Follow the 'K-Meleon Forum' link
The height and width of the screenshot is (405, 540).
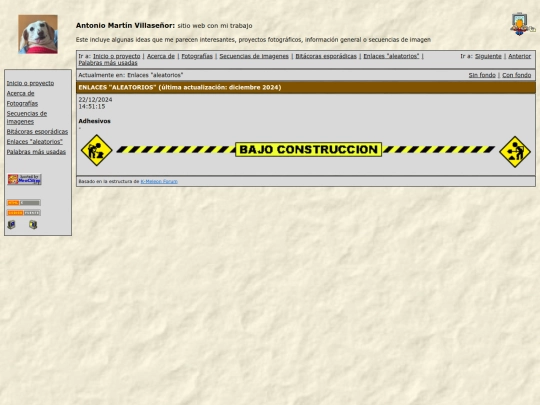point(159,181)
